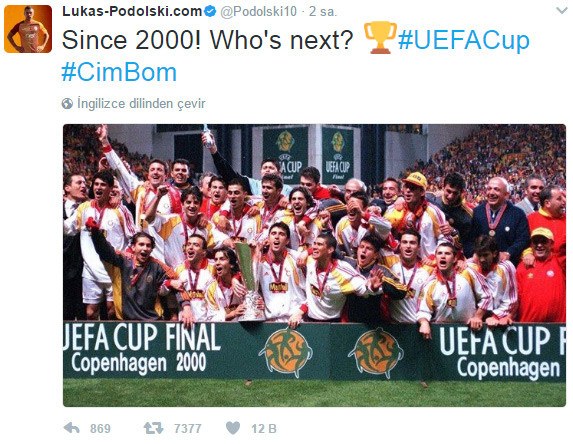
Task: Click the 12 B likes count
Action: [x=264, y=428]
